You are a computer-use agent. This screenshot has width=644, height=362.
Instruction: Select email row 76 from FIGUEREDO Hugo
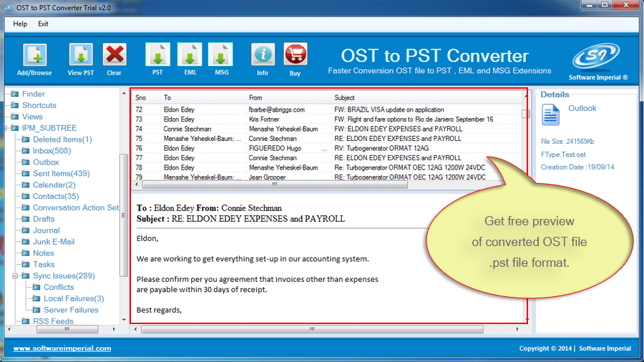(327, 148)
